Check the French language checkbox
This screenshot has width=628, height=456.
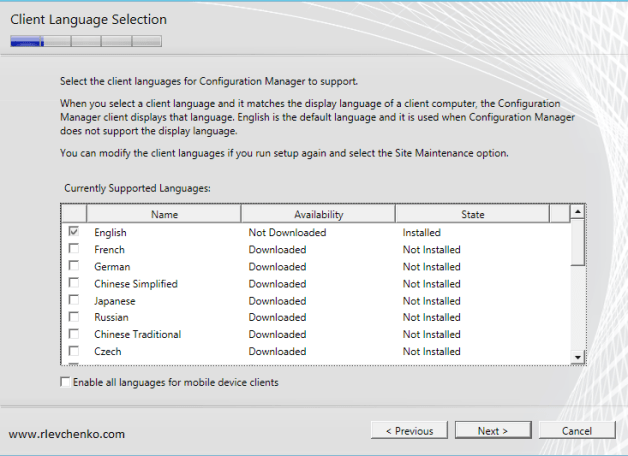pyautogui.click(x=74, y=250)
